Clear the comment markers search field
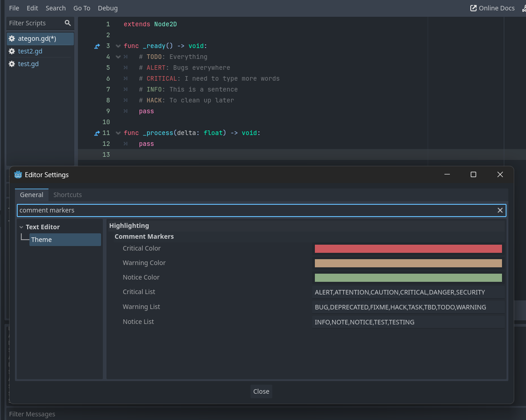Image resolution: width=526 pixels, height=420 pixels. point(500,210)
